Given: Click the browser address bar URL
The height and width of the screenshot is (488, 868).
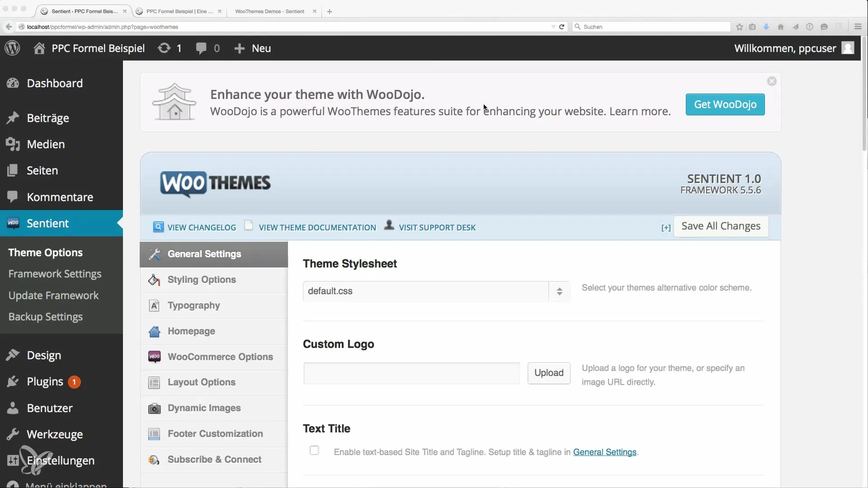Looking at the screenshot, I should click(103, 27).
